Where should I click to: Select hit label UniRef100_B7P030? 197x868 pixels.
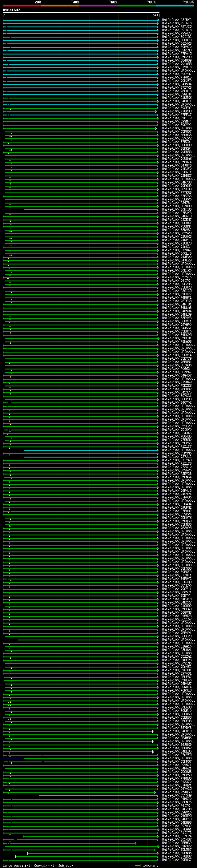pos(177,497)
